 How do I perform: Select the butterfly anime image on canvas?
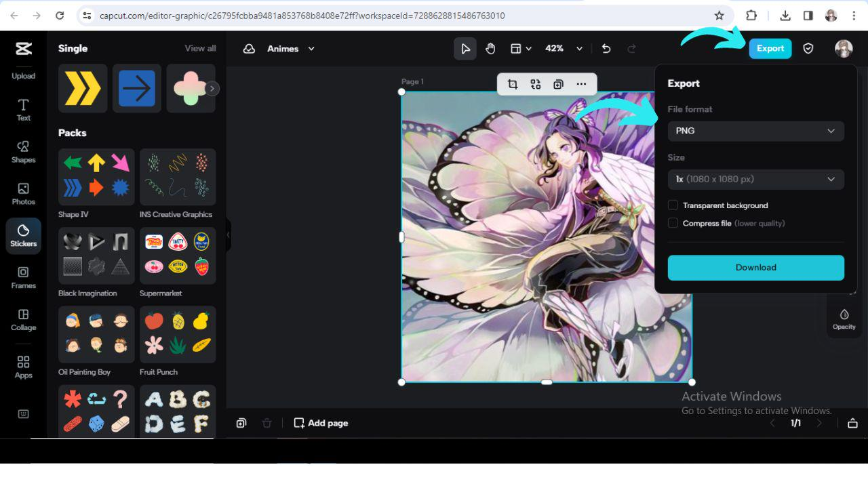[547, 237]
